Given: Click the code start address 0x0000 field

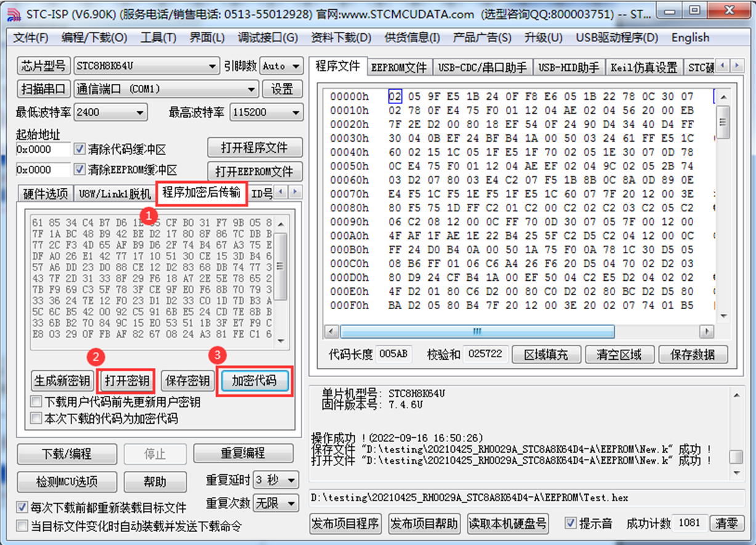Looking at the screenshot, I should (42, 150).
